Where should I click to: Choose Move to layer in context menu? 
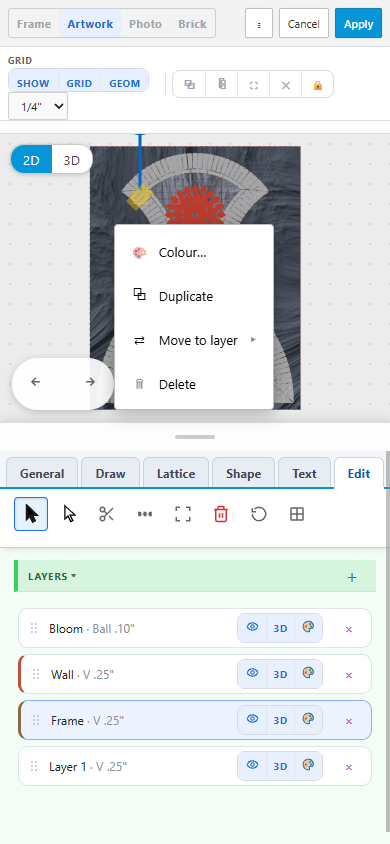(194, 340)
